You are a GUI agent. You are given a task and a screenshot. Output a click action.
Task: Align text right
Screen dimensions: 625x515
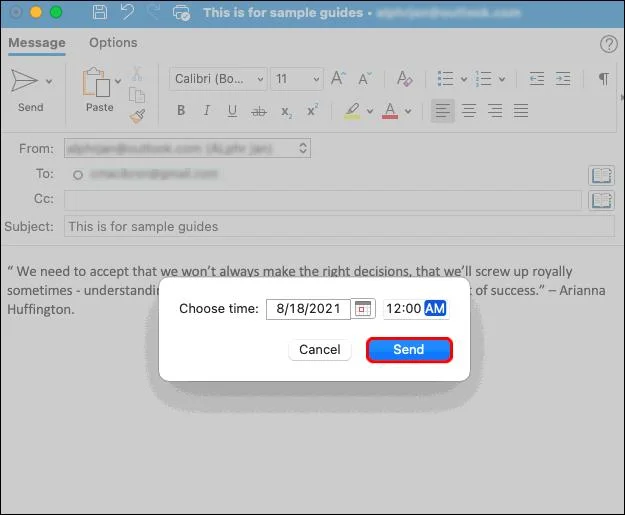click(495, 110)
